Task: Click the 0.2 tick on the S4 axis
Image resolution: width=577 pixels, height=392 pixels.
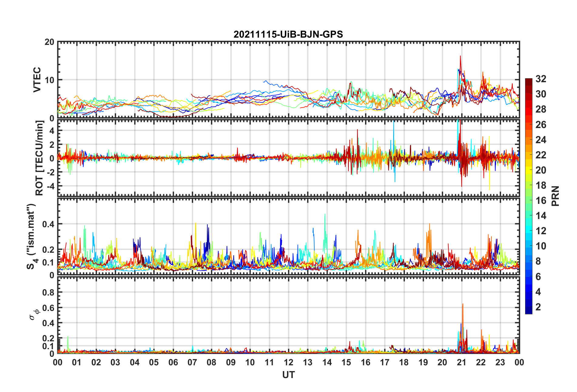Action: pyautogui.click(x=49, y=250)
